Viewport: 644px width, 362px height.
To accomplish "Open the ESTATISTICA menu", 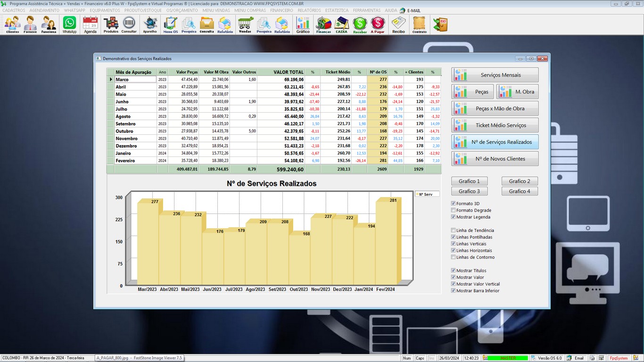I will pyautogui.click(x=337, y=10).
